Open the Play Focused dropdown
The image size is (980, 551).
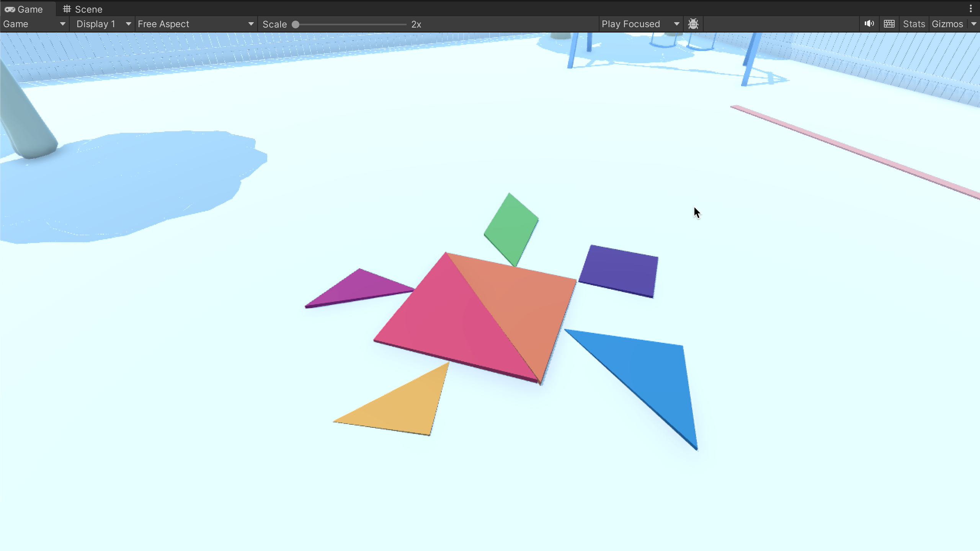(x=639, y=24)
